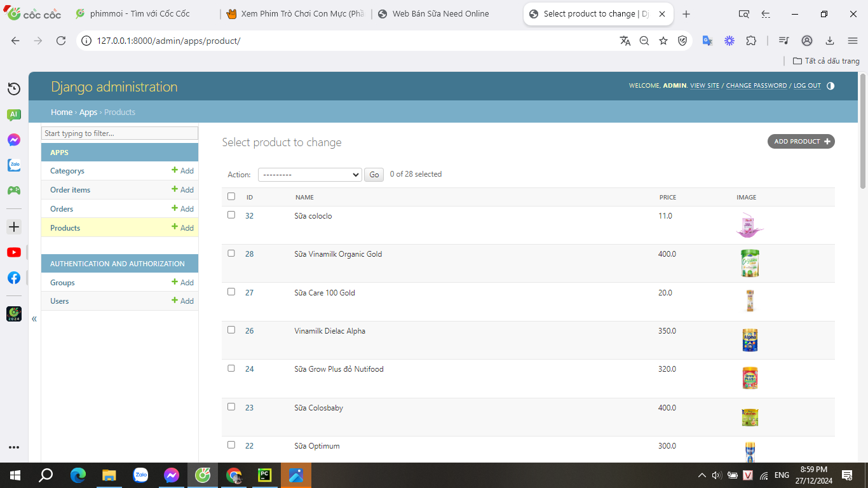
Task: Open PyCharm from the taskbar
Action: (x=265, y=475)
